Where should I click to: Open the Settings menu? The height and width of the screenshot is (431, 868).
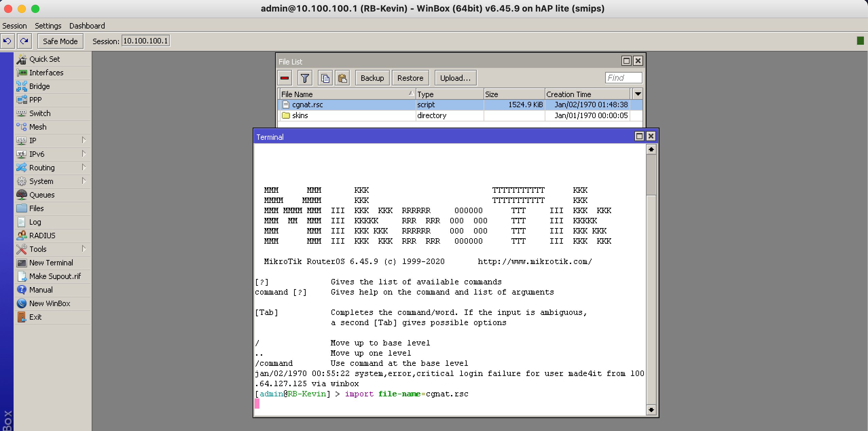pyautogui.click(x=48, y=26)
